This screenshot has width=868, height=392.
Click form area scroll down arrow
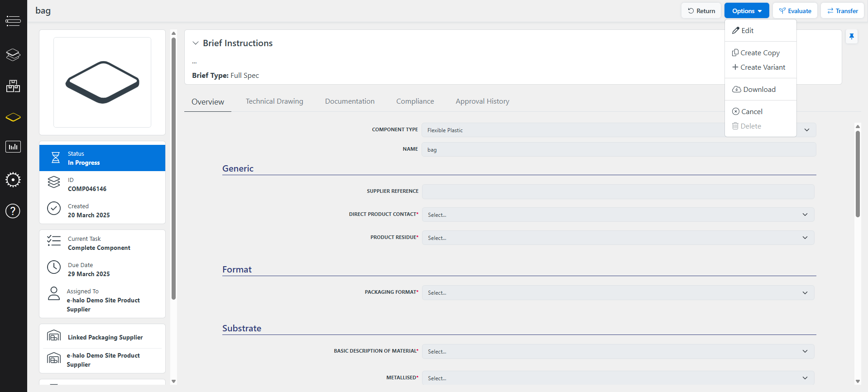pos(858,382)
